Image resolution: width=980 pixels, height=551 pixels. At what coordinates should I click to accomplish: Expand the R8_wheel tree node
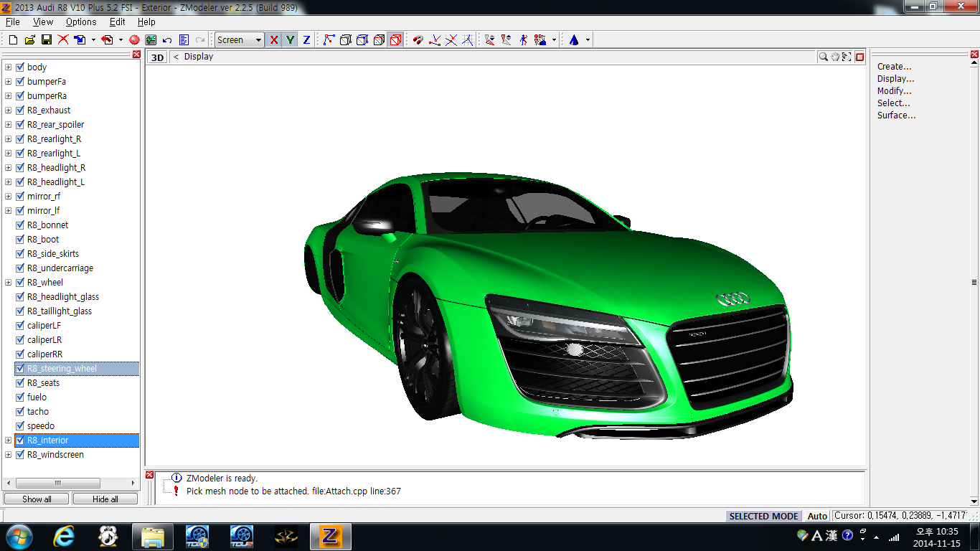point(9,282)
